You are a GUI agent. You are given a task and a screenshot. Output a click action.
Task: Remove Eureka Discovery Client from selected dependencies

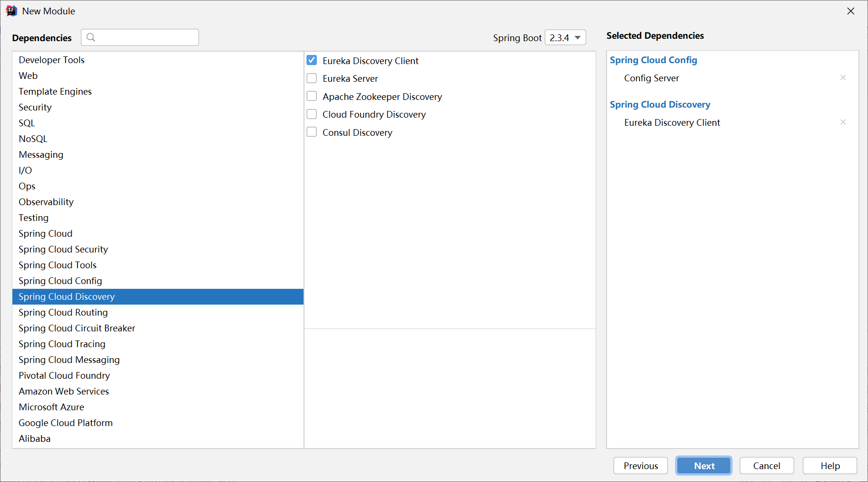[843, 122]
